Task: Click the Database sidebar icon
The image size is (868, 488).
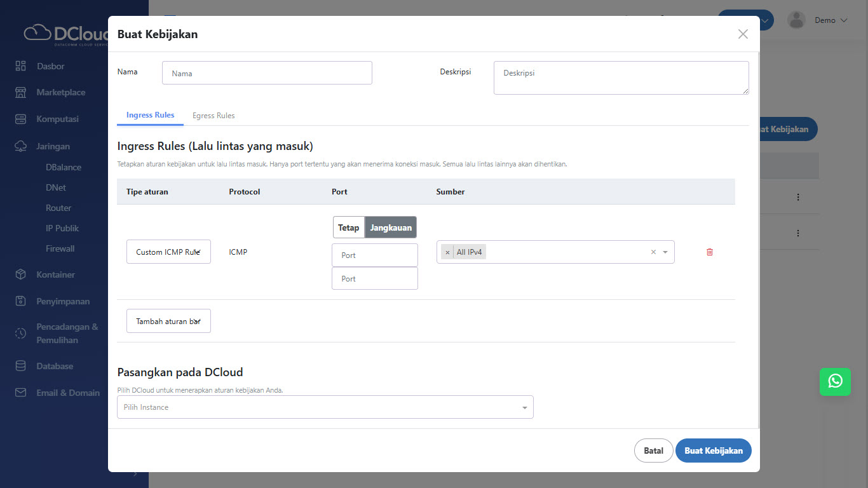Action: (21, 366)
